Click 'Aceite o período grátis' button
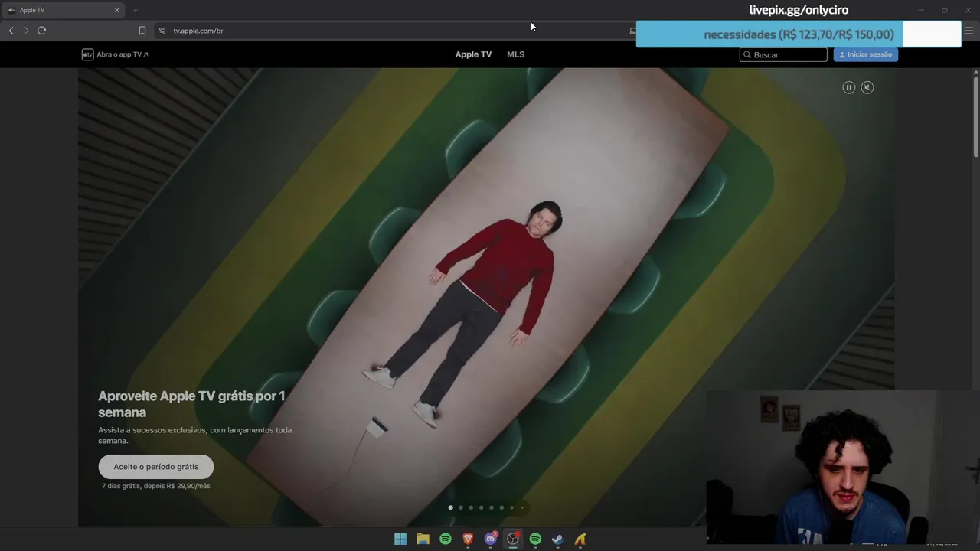Image resolution: width=980 pixels, height=551 pixels. 155,467
